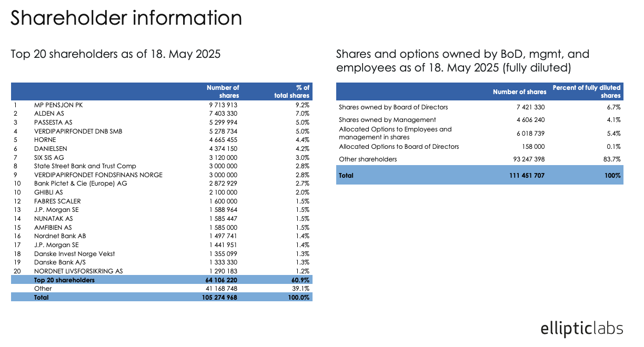The height and width of the screenshot is (347, 644).
Task: Select the 4 665 455 shares cell
Action: click(223, 140)
